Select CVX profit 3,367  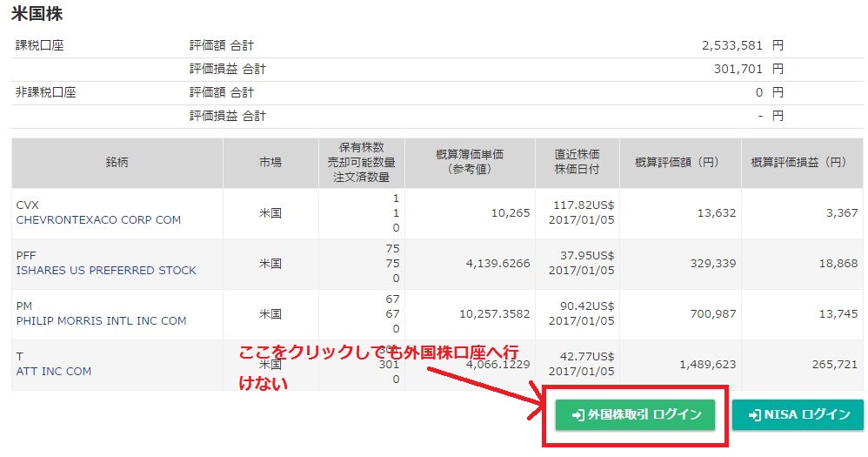click(x=842, y=212)
